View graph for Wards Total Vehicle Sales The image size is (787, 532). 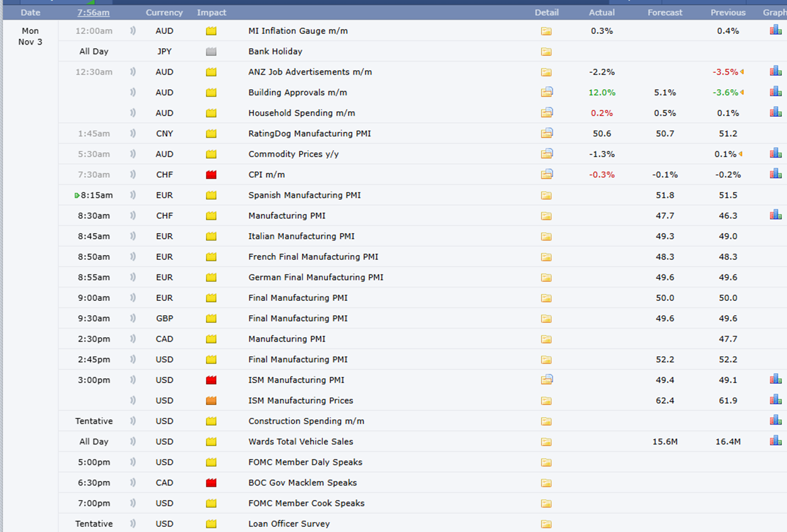(x=776, y=441)
